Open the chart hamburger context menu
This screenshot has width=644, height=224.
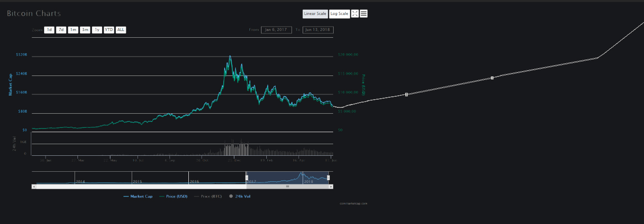(364, 14)
